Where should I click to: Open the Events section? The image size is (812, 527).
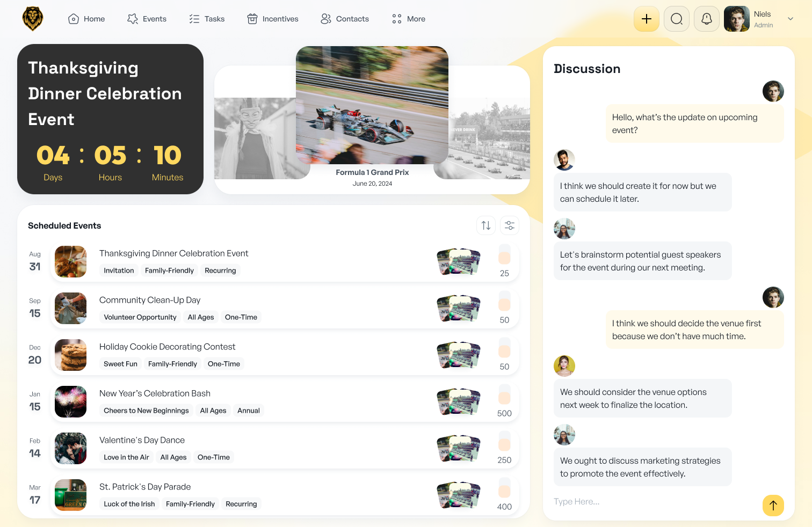[147, 19]
